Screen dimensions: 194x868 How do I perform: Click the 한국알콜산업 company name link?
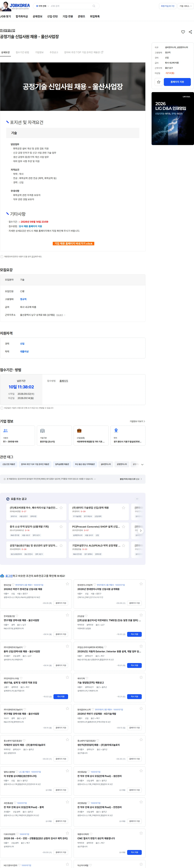tap(7, 30)
